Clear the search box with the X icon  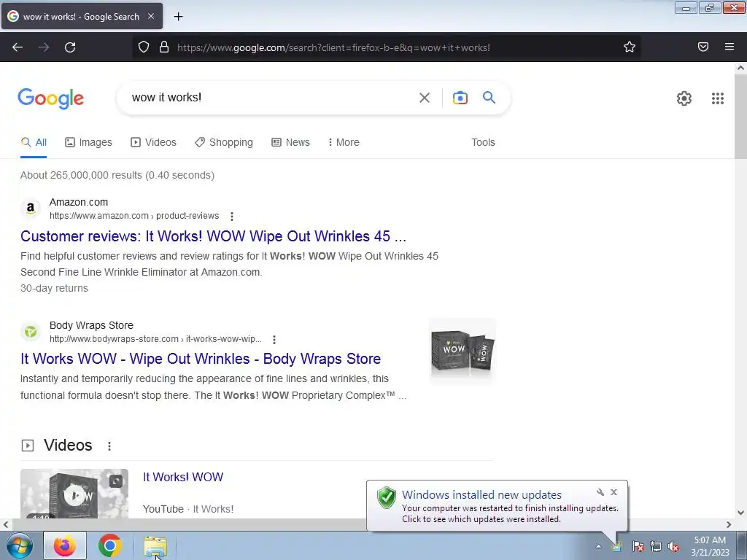click(425, 98)
